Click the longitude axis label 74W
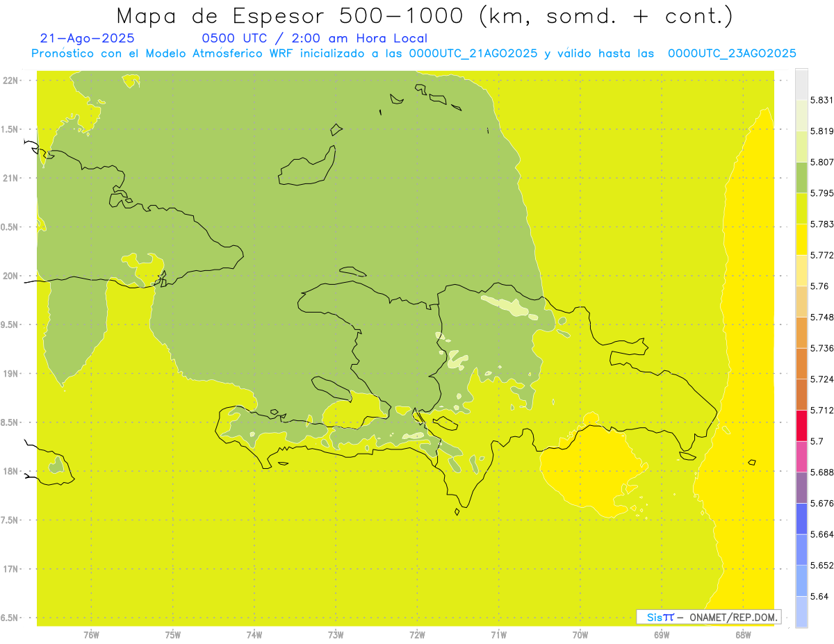This screenshot has height=644, width=834. [x=254, y=634]
